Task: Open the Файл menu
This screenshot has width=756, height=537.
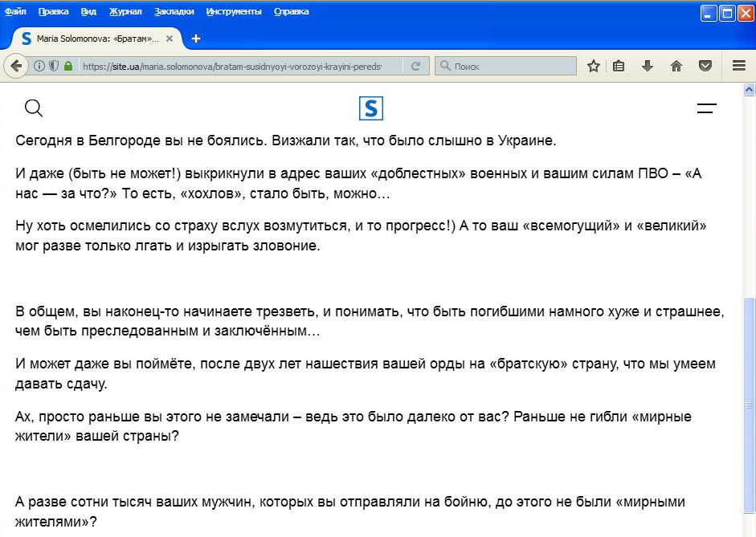Action: (x=15, y=11)
